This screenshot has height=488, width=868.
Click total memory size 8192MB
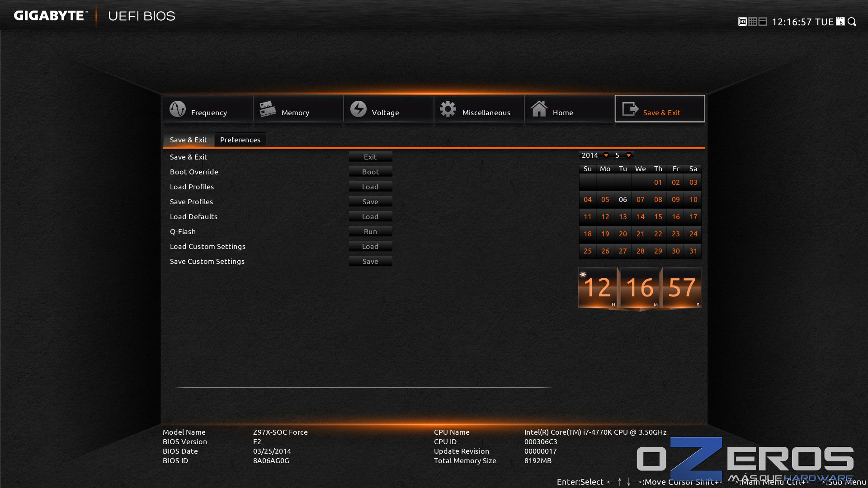538,460
